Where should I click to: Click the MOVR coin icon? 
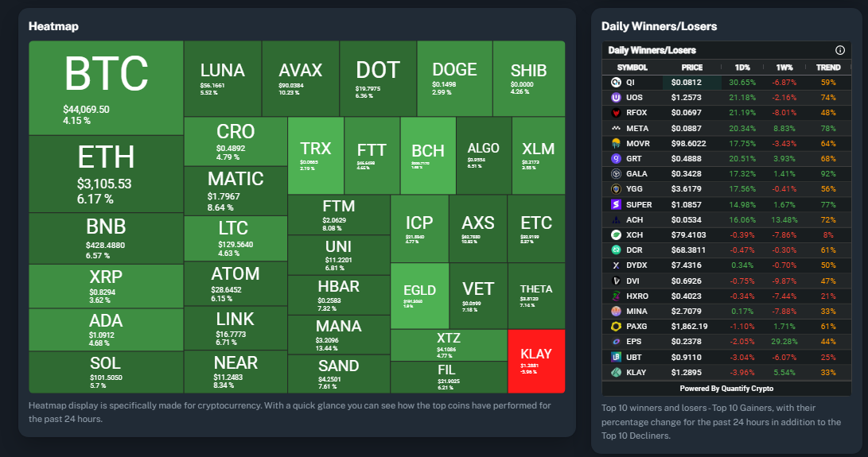[x=616, y=143]
